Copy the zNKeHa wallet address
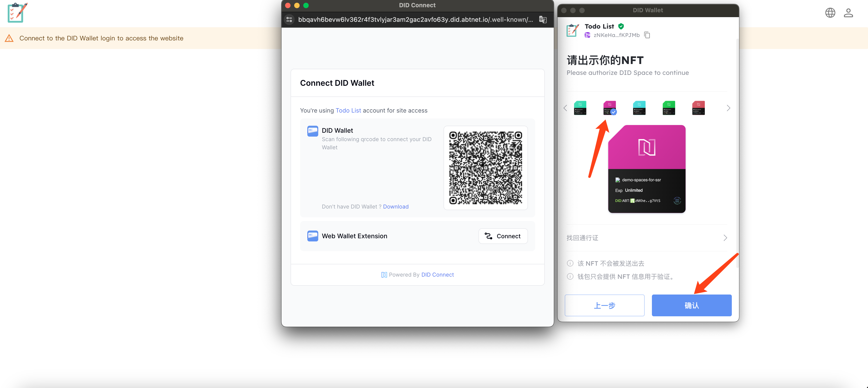 click(647, 35)
